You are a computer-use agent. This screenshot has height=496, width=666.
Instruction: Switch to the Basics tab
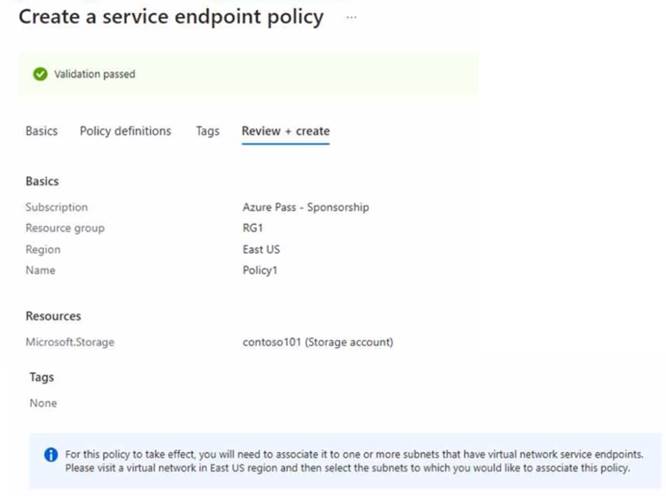tap(42, 131)
